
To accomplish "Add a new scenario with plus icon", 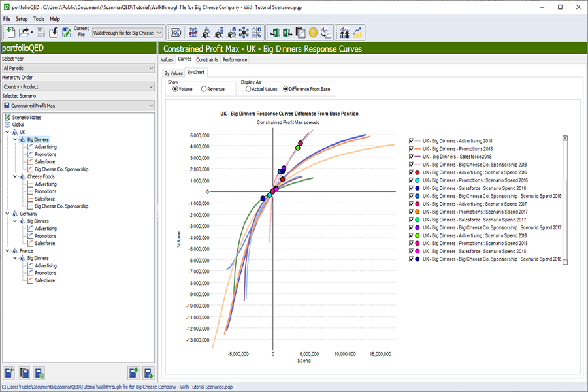I will [x=9, y=373].
